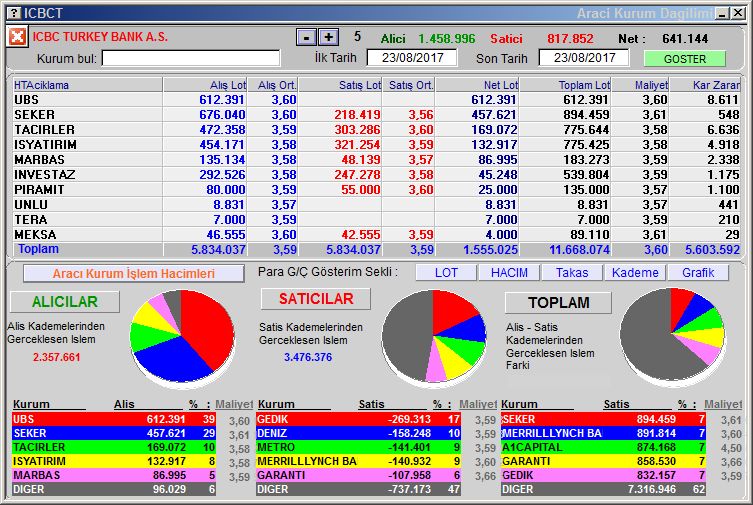Click pink GEDIK row in total list
The height and width of the screenshot is (505, 753).
point(603,475)
